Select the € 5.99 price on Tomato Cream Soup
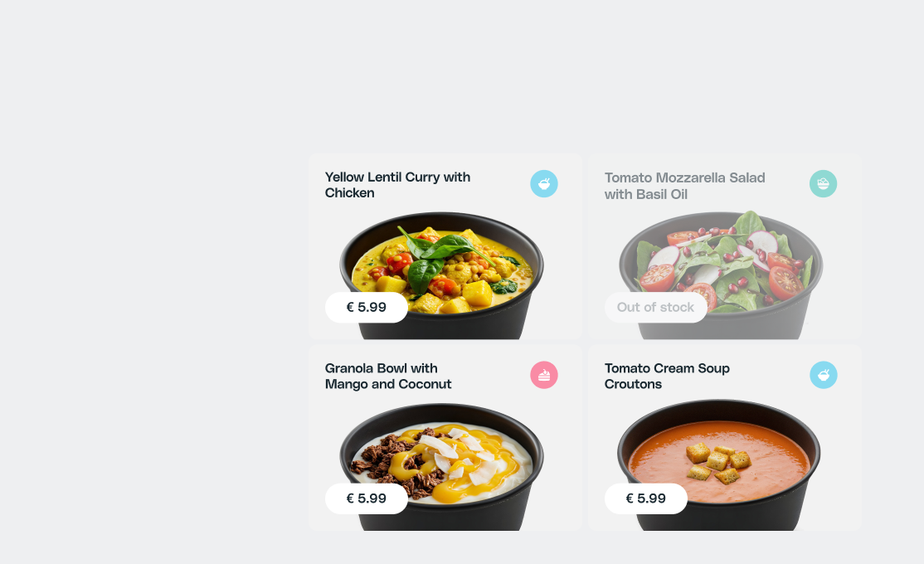 coord(645,498)
